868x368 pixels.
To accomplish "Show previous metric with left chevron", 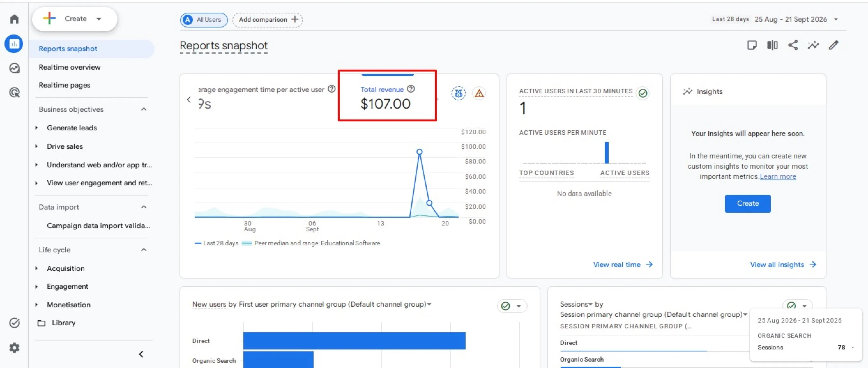I will pos(189,100).
